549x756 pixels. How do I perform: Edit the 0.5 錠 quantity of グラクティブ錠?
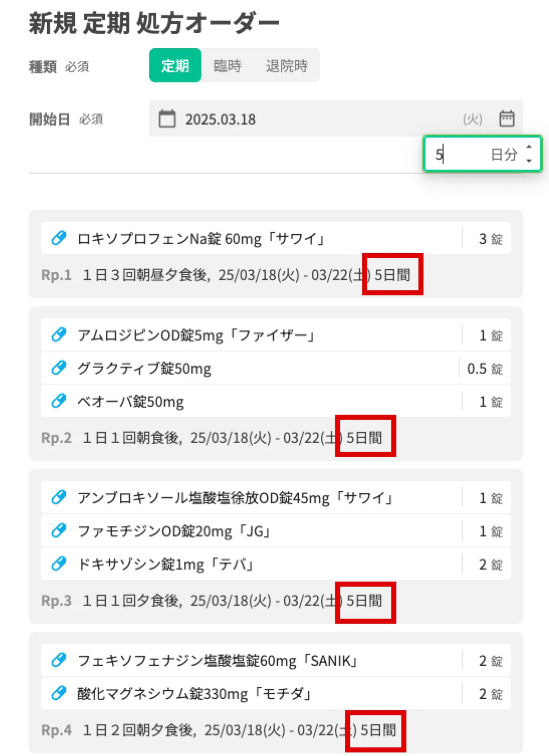point(484,368)
